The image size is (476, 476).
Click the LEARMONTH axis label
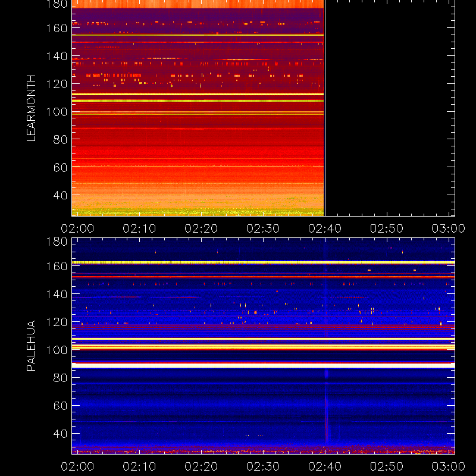pos(31,108)
